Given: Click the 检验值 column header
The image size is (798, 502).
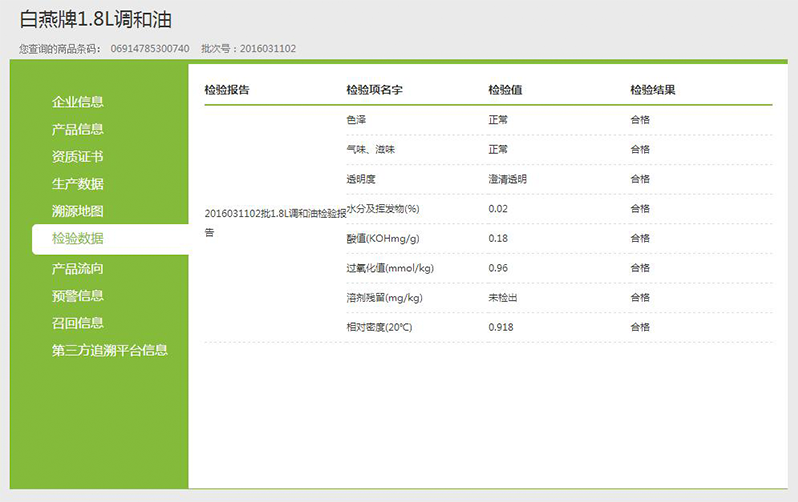Looking at the screenshot, I should click(x=505, y=90).
